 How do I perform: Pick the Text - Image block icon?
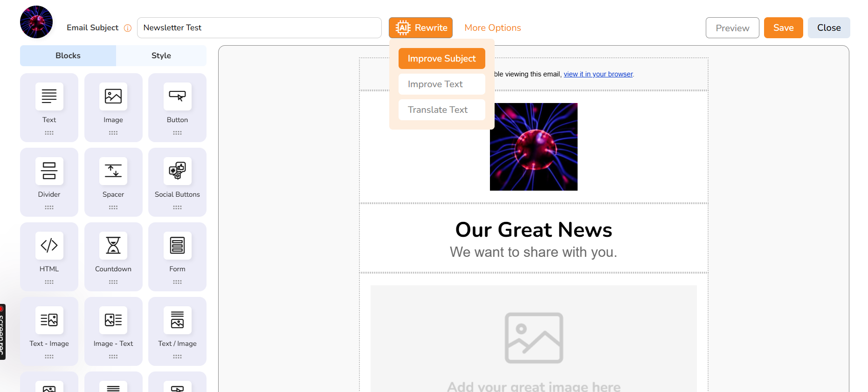point(49,320)
